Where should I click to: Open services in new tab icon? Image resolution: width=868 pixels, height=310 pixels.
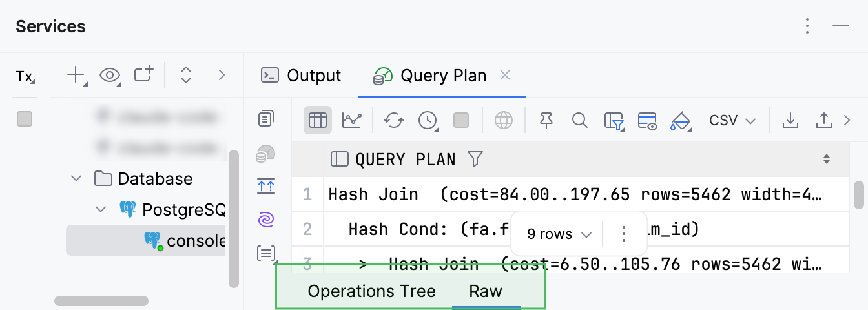click(144, 75)
